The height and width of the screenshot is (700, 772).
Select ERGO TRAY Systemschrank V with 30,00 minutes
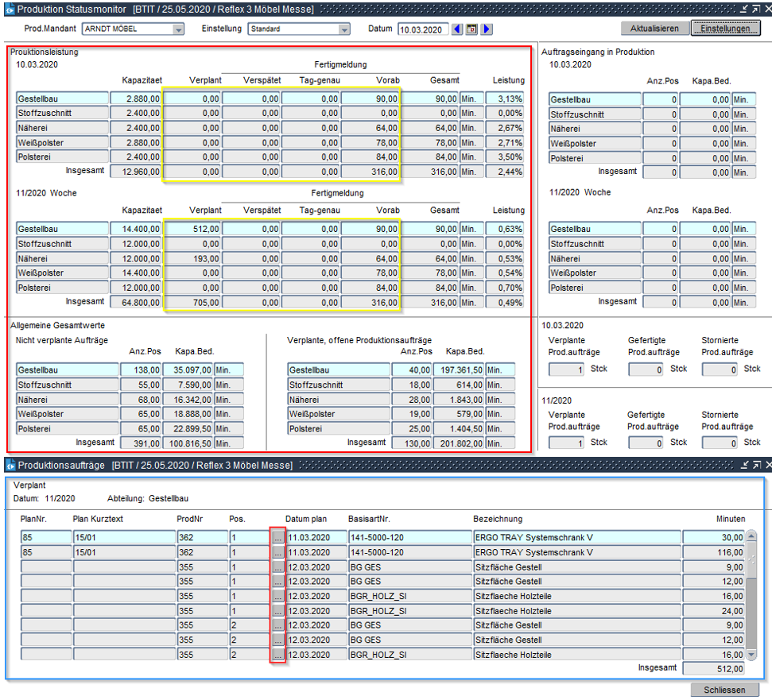click(x=576, y=537)
